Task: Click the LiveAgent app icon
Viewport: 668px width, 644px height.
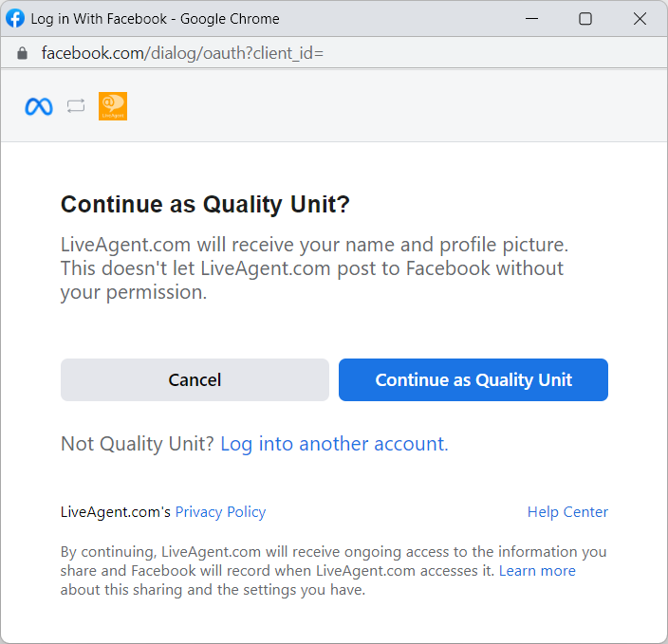Action: coord(113,106)
